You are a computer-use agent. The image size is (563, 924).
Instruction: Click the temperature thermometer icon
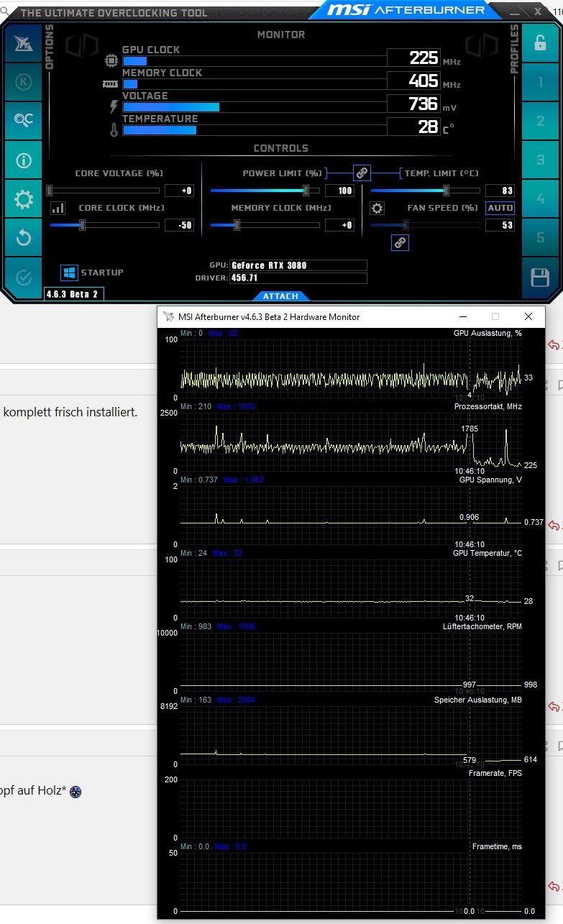(113, 130)
